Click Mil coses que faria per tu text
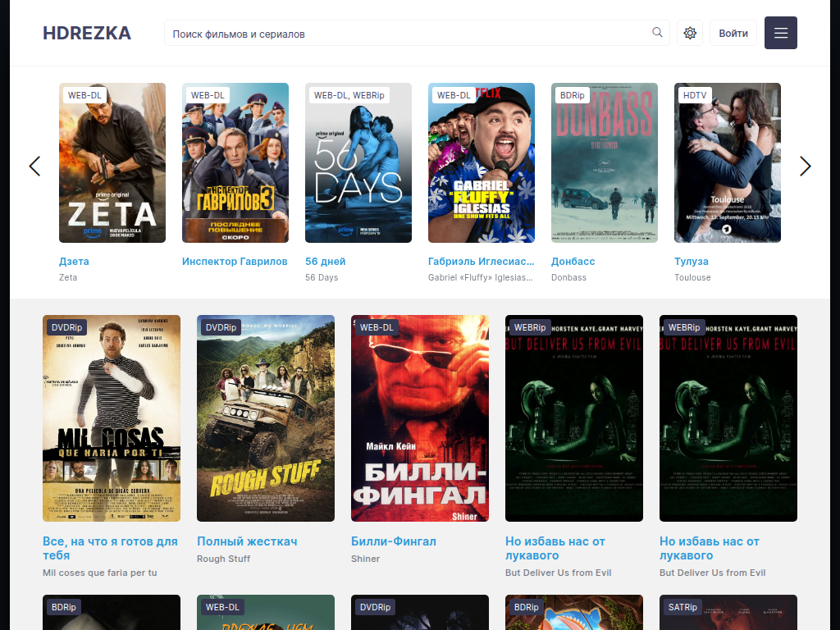 [99, 573]
